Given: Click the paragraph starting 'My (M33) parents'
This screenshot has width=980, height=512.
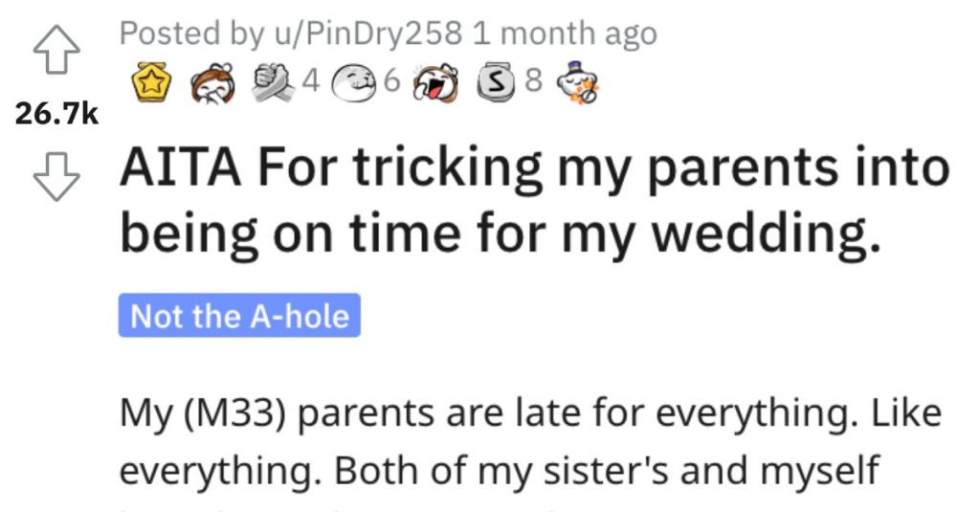Looking at the screenshot, I should (530, 442).
